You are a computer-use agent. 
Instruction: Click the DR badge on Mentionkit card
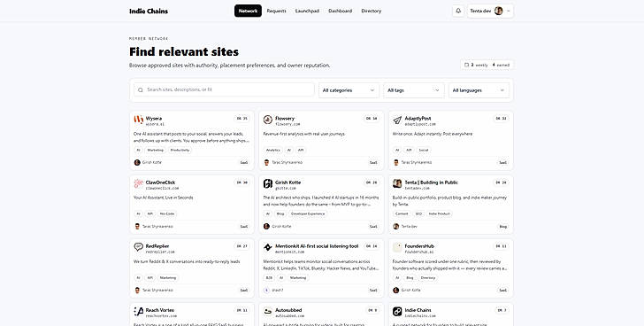pos(372,246)
